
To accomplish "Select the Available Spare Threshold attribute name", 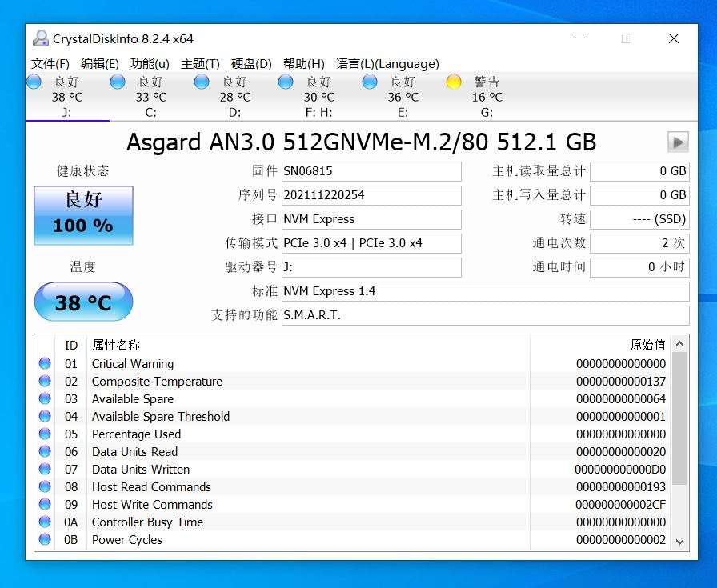I will pos(161,417).
